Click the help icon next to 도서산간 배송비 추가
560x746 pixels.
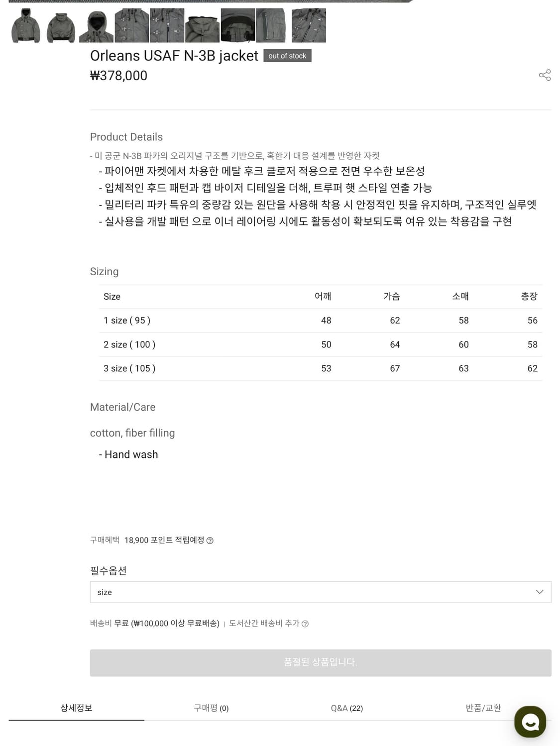(305, 624)
